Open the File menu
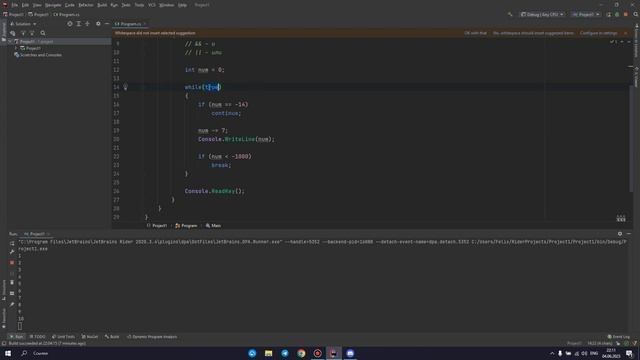The height and width of the screenshot is (360, 640). click(x=15, y=5)
